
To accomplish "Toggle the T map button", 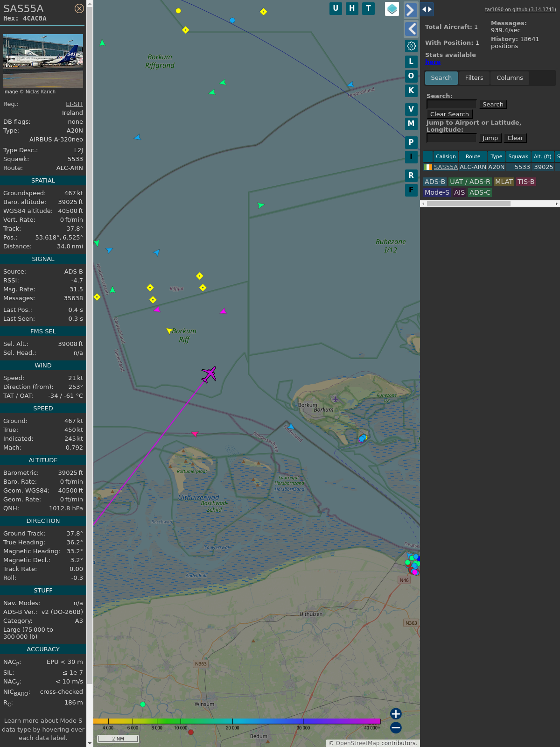I will [x=369, y=8].
